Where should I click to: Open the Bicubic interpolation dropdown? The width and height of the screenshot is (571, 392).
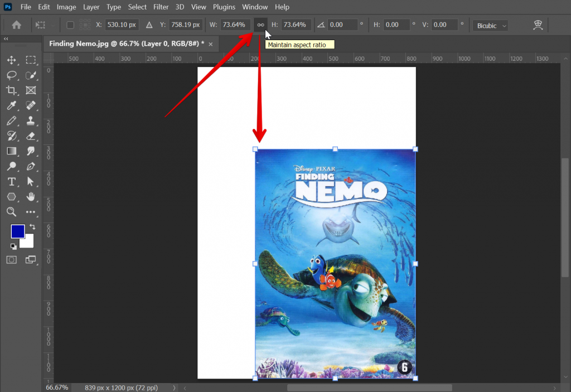(x=490, y=26)
